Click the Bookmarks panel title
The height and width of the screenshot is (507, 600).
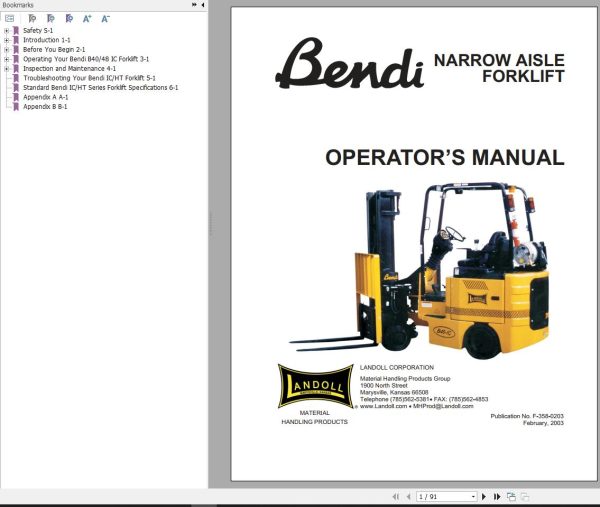point(18,5)
